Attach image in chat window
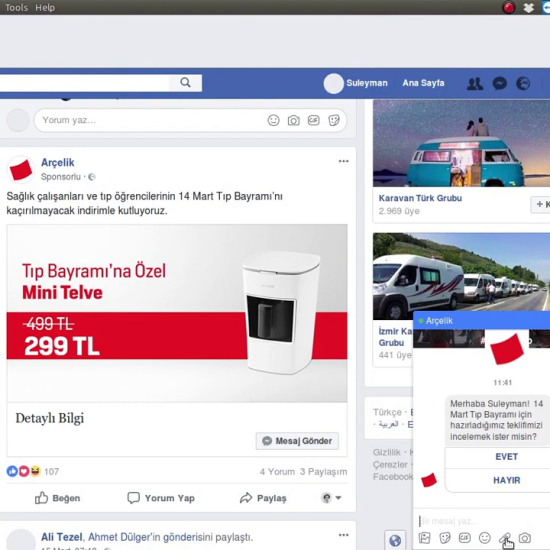 pos(424,538)
